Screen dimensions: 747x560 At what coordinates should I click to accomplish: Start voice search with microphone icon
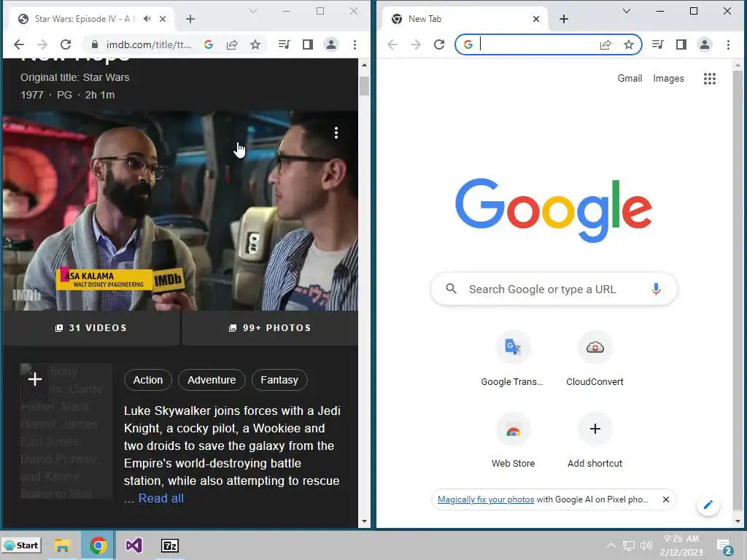[656, 289]
